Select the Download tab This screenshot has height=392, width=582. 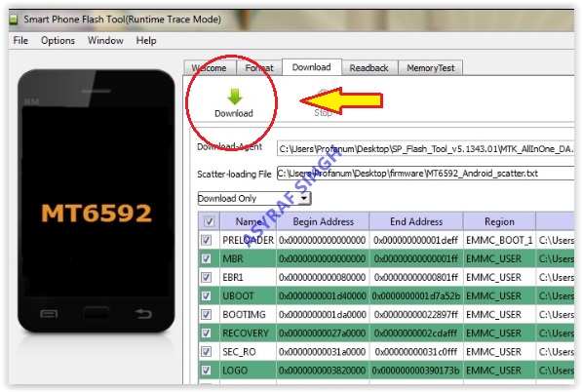click(311, 67)
